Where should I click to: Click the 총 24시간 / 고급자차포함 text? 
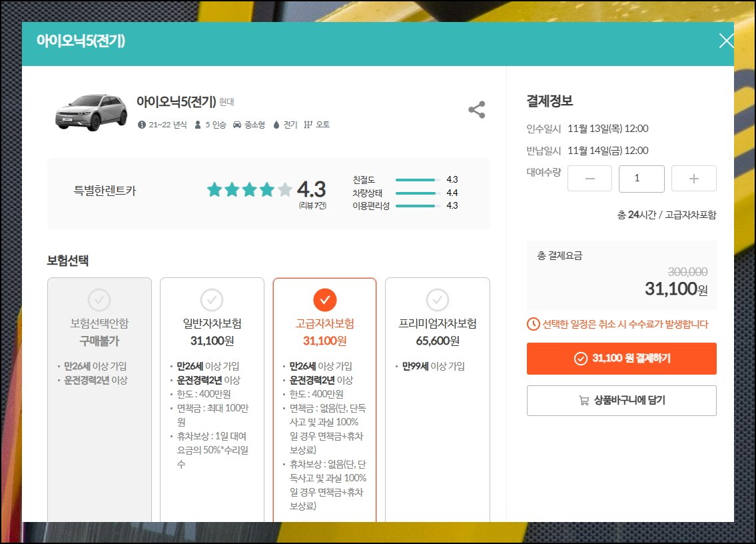[x=667, y=215]
